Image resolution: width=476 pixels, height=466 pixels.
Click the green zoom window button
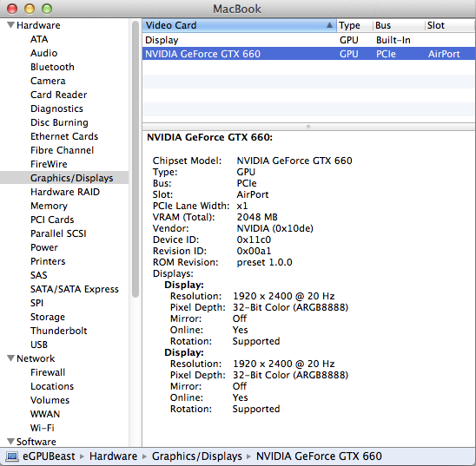[x=47, y=9]
